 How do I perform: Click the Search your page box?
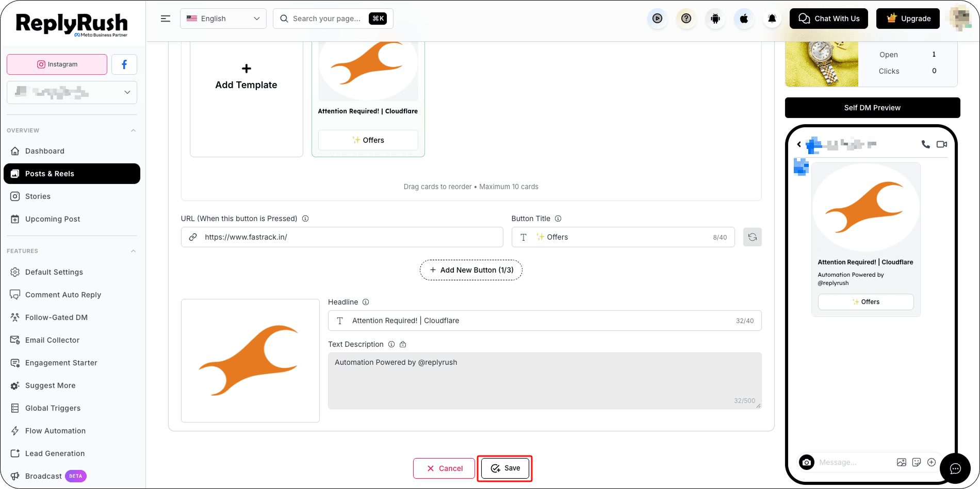tap(333, 19)
